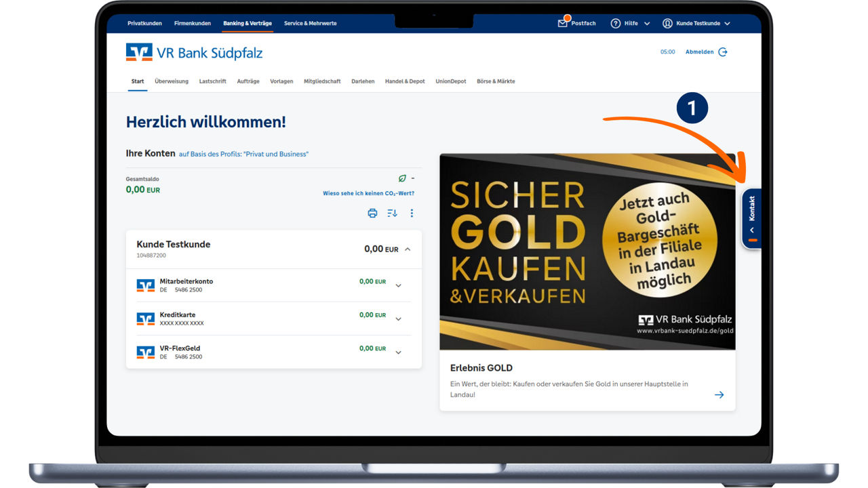Open the Kunde Testkunde dropdown chevron
This screenshot has width=868, height=488.
(727, 23)
